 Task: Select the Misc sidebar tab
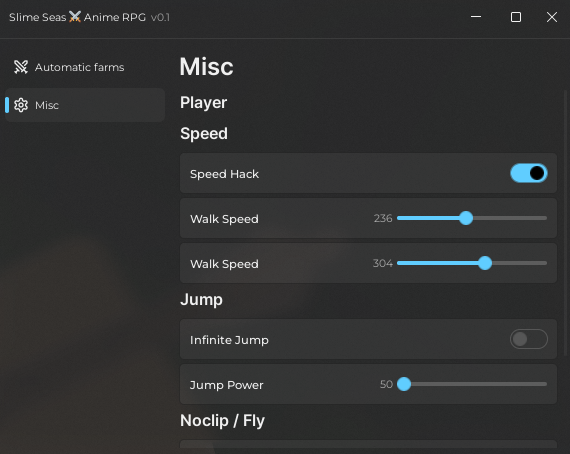85,105
